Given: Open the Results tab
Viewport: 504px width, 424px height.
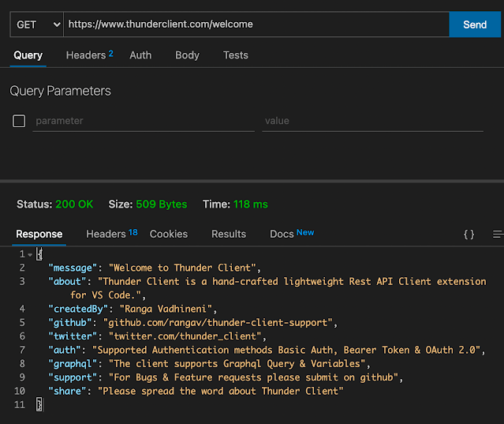Looking at the screenshot, I should point(229,234).
